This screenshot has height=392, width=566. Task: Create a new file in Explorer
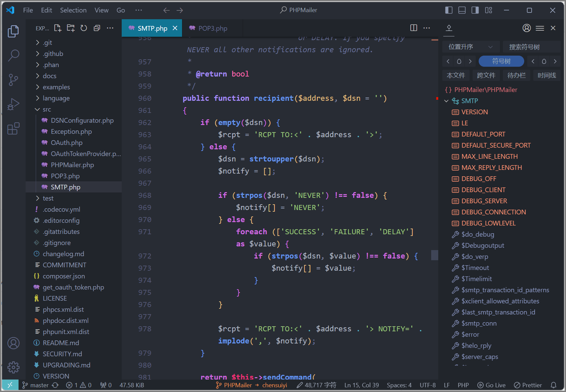tap(58, 28)
